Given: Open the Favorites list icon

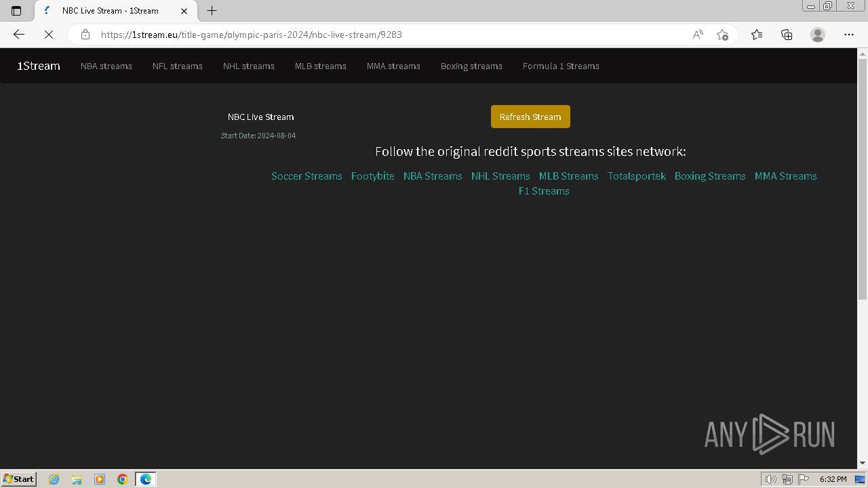Looking at the screenshot, I should (757, 35).
